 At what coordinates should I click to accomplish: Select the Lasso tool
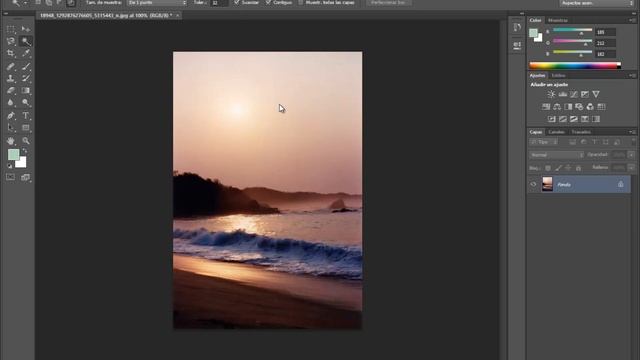[x=11, y=41]
